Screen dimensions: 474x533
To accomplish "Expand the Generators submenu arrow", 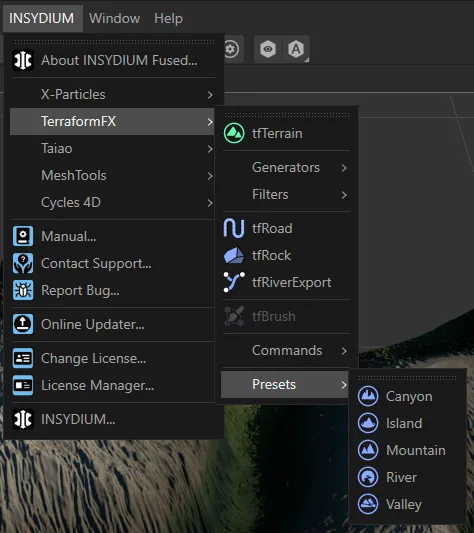I will coord(344,168).
